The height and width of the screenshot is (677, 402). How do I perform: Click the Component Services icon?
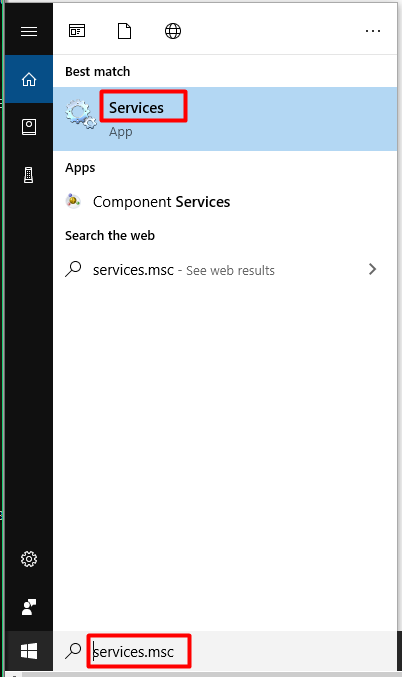[x=73, y=201]
